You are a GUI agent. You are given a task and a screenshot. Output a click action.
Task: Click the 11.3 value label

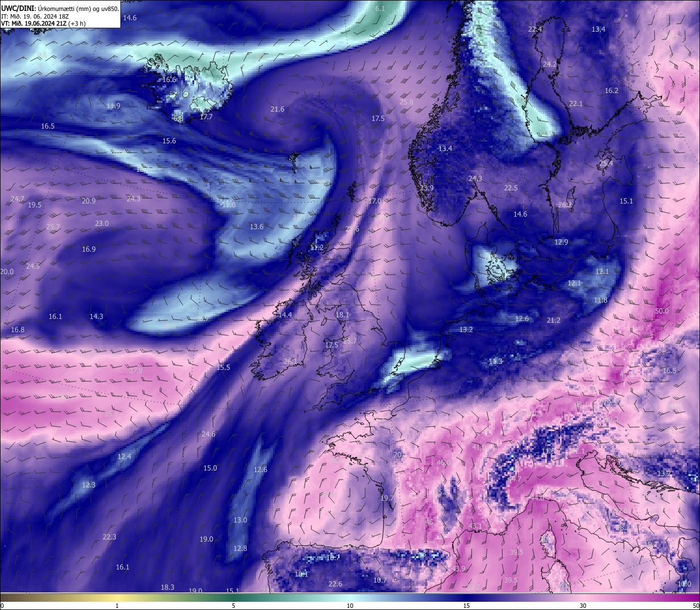pyautogui.click(x=495, y=362)
